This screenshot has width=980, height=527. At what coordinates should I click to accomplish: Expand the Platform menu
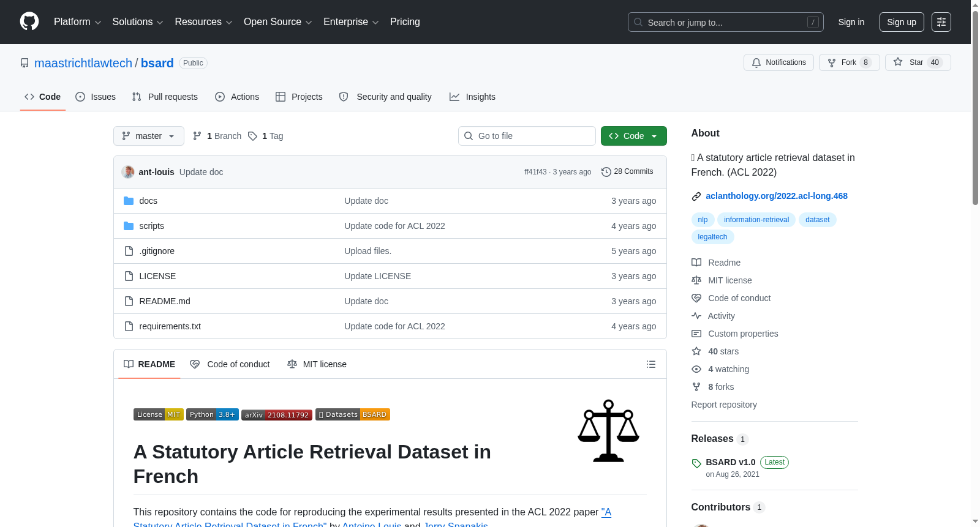pyautogui.click(x=77, y=22)
